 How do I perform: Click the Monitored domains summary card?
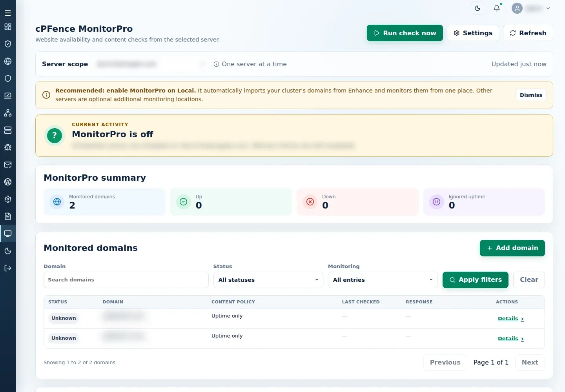tap(105, 202)
